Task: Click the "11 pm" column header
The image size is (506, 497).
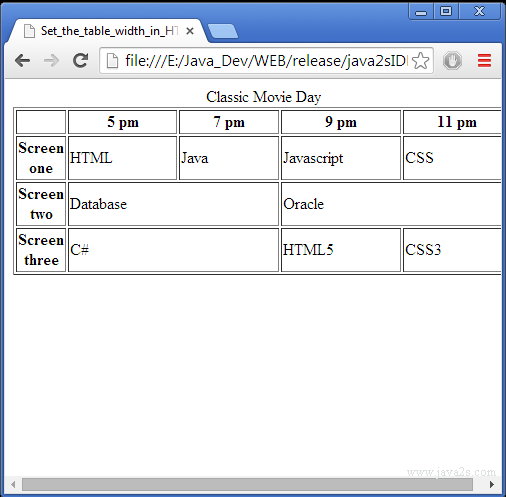Action: pos(452,122)
